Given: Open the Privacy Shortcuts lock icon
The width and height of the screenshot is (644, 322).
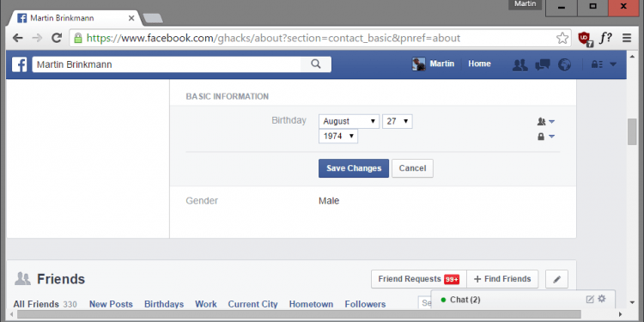Looking at the screenshot, I should (597, 64).
